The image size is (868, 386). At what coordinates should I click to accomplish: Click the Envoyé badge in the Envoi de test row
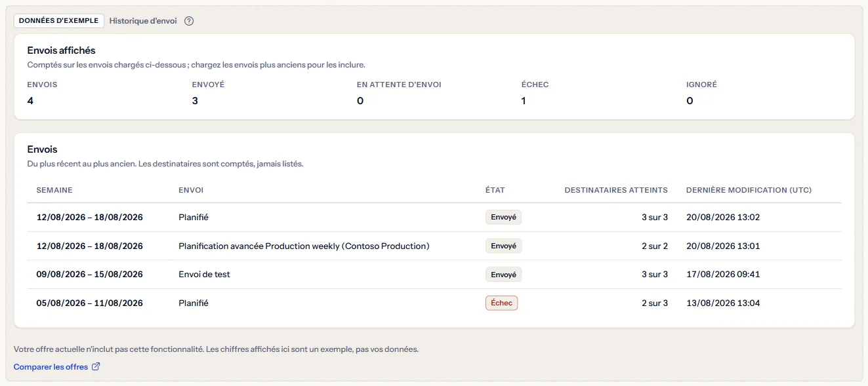[x=503, y=275]
